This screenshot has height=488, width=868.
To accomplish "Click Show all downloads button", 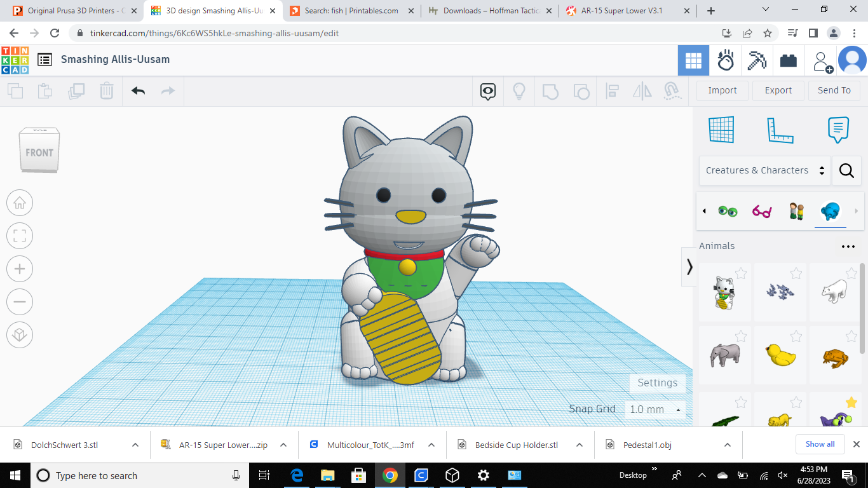I will 820,444.
